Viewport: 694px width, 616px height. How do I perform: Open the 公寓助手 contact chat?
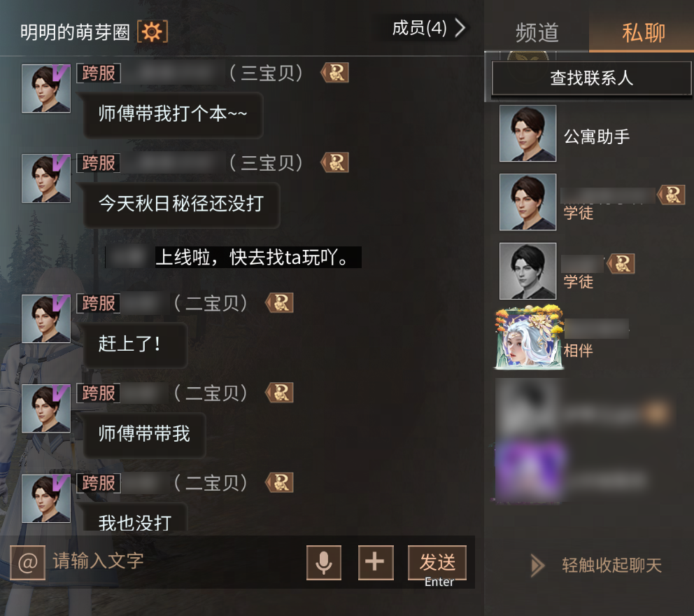click(593, 133)
